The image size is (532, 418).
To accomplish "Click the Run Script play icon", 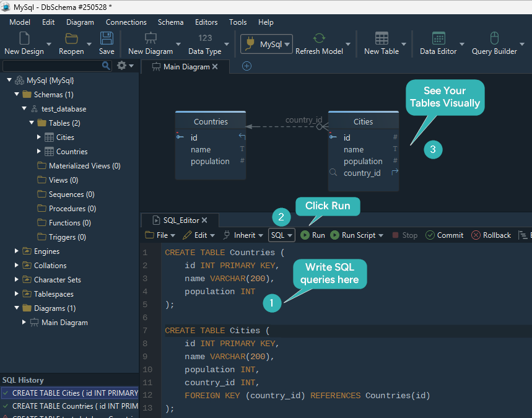I will tap(334, 235).
